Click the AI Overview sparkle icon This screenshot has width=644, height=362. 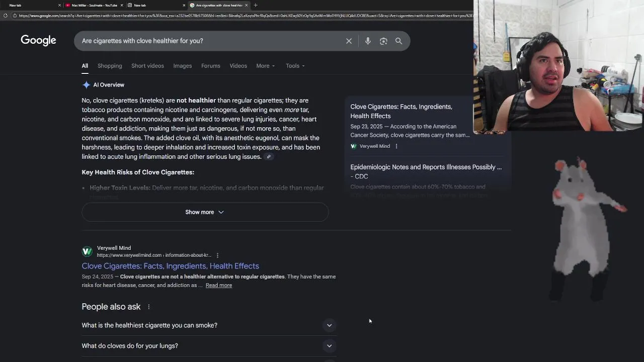click(86, 85)
